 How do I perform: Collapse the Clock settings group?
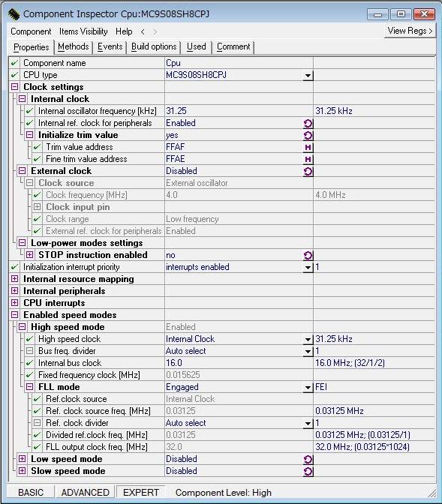(14, 87)
